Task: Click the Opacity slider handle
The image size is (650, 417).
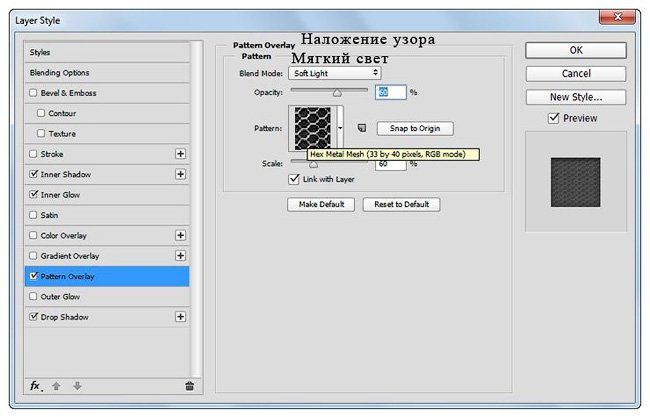Action: click(x=337, y=92)
